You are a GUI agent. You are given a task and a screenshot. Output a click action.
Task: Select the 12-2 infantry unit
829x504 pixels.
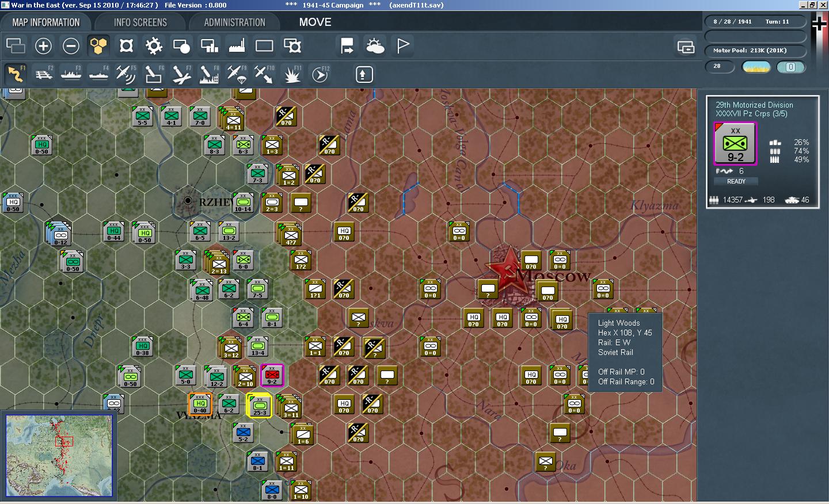pyautogui.click(x=216, y=377)
